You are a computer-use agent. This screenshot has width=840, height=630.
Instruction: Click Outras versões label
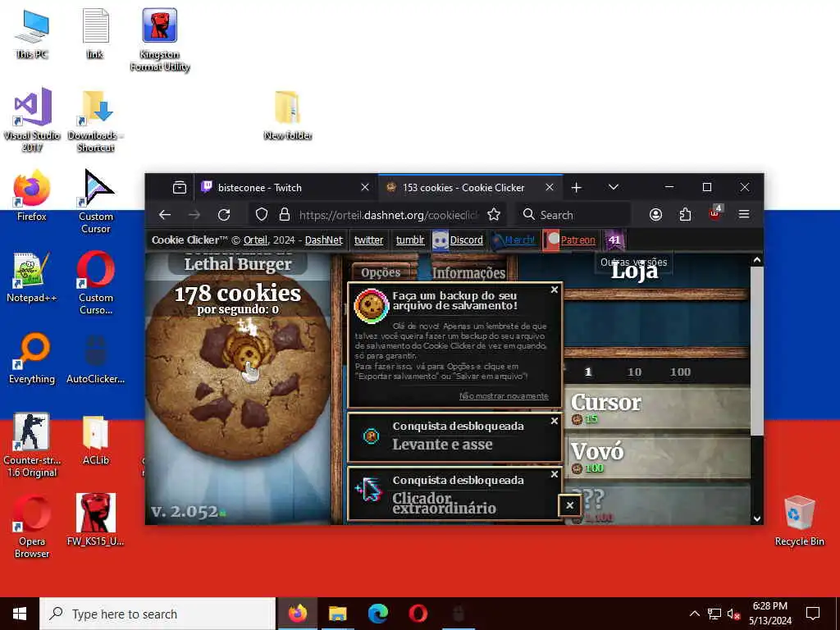pyautogui.click(x=634, y=262)
